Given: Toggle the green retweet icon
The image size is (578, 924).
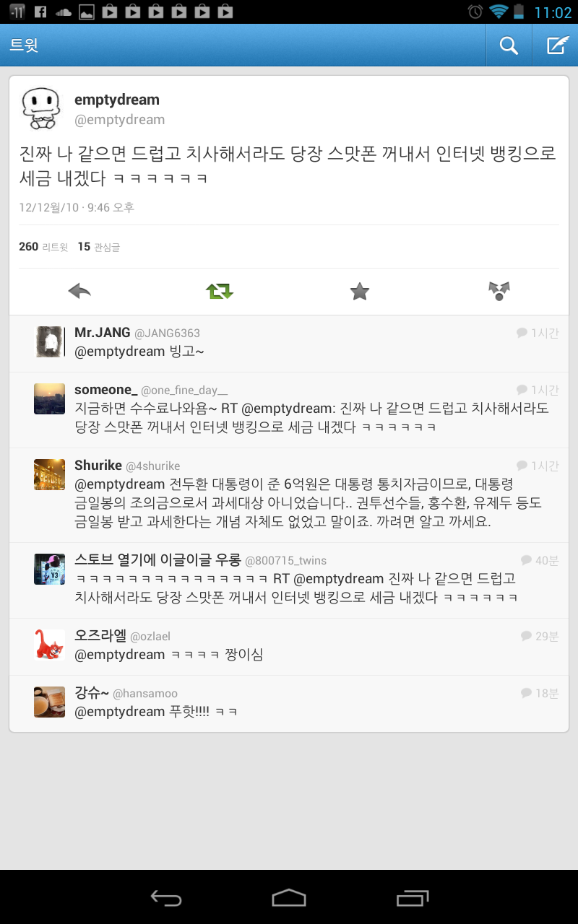Looking at the screenshot, I should [x=220, y=291].
